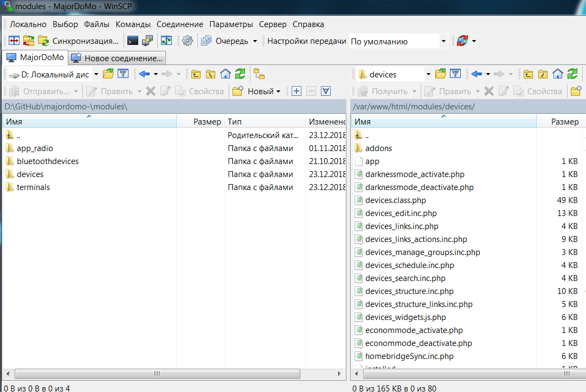
Task: Open the preferences gear icon
Action: tap(188, 41)
